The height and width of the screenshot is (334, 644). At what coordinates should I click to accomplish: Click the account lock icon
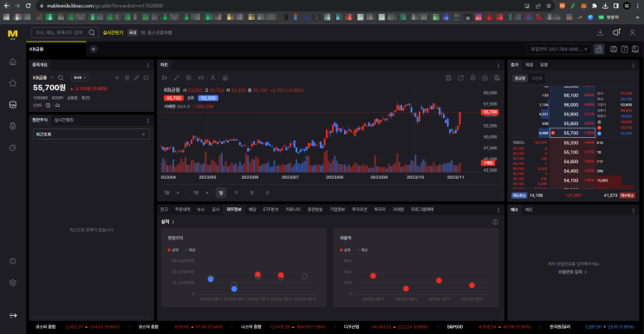599,49
